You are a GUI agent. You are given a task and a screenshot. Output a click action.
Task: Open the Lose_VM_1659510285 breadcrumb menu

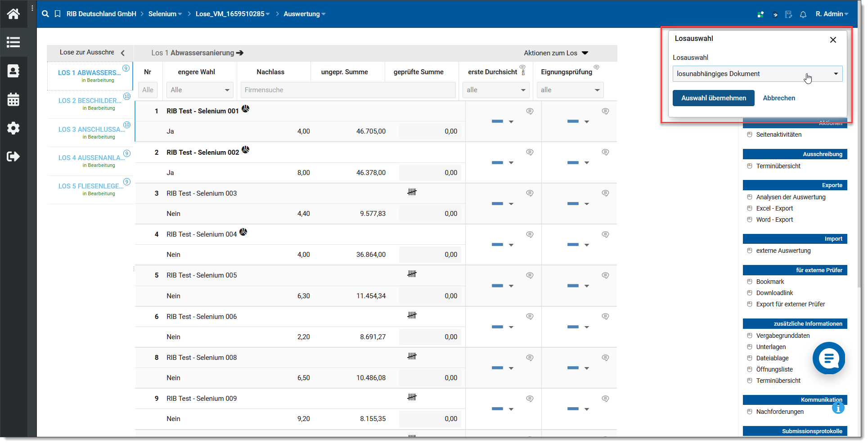[233, 14]
